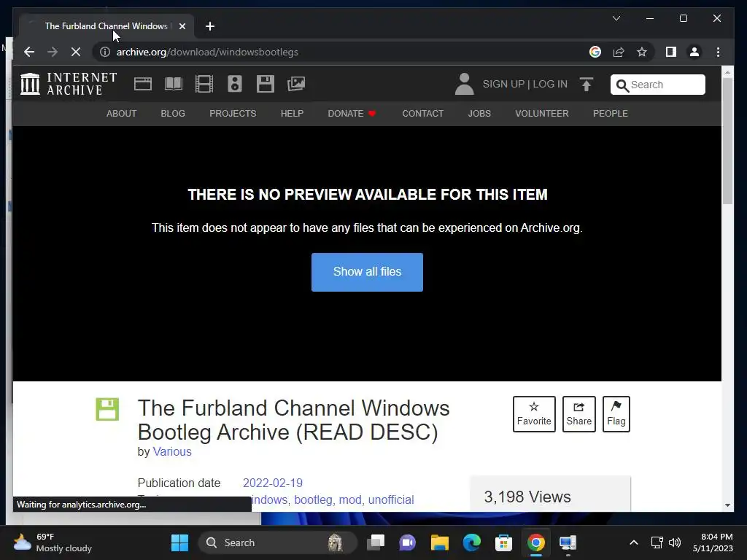747x560 pixels.
Task: Open the ABOUT menu item
Action: (x=122, y=113)
